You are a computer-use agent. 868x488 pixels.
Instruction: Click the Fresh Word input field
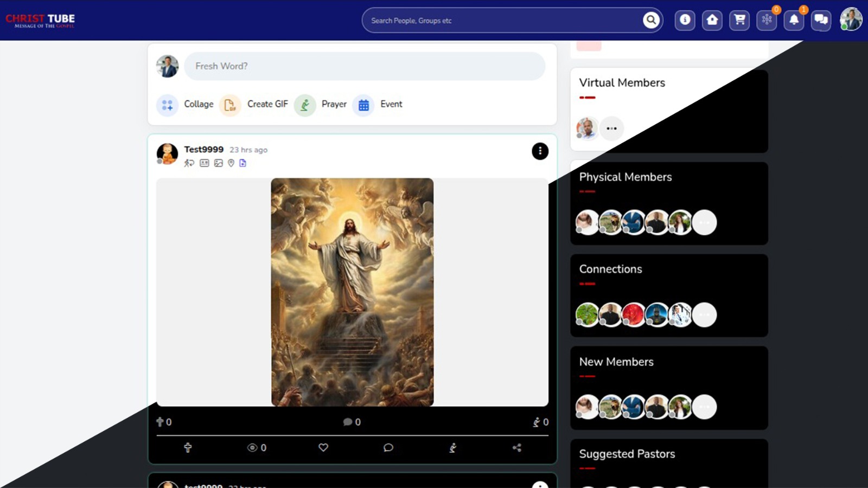[365, 66]
